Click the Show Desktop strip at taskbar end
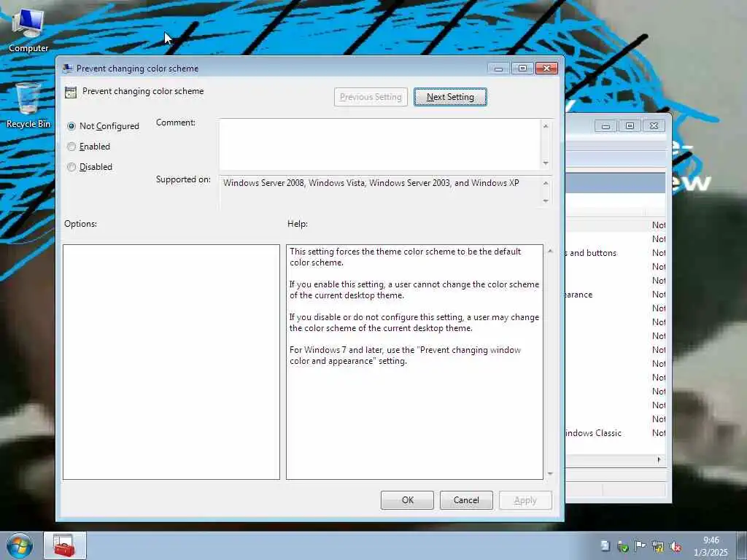 [x=741, y=545]
